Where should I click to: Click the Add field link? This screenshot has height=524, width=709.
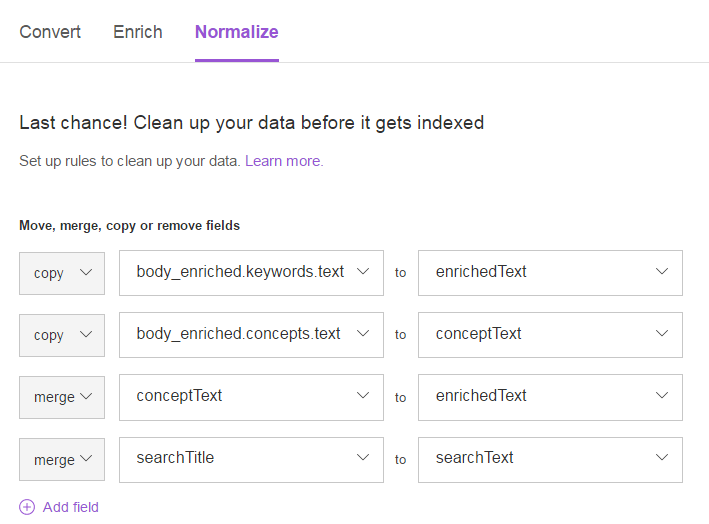pyautogui.click(x=70, y=507)
